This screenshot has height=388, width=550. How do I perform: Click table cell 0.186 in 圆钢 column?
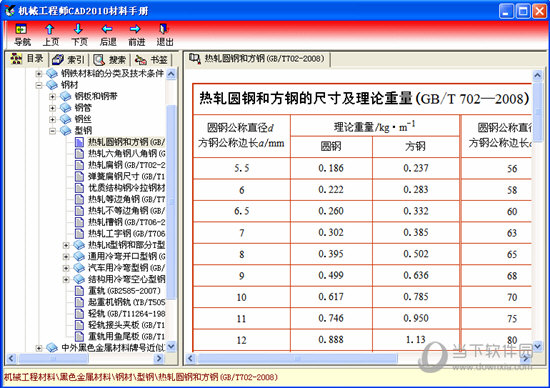(331, 168)
